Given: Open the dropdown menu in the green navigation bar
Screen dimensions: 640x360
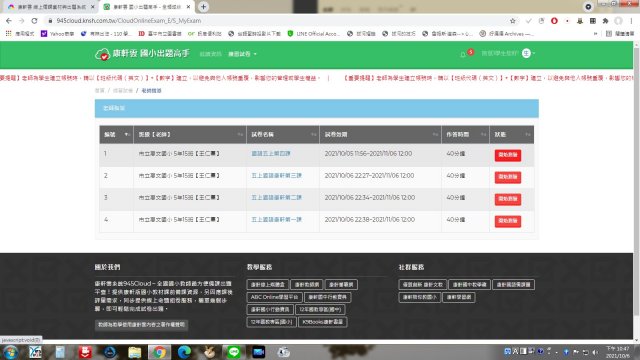Looking at the screenshot, I should pyautogui.click(x=242, y=54).
